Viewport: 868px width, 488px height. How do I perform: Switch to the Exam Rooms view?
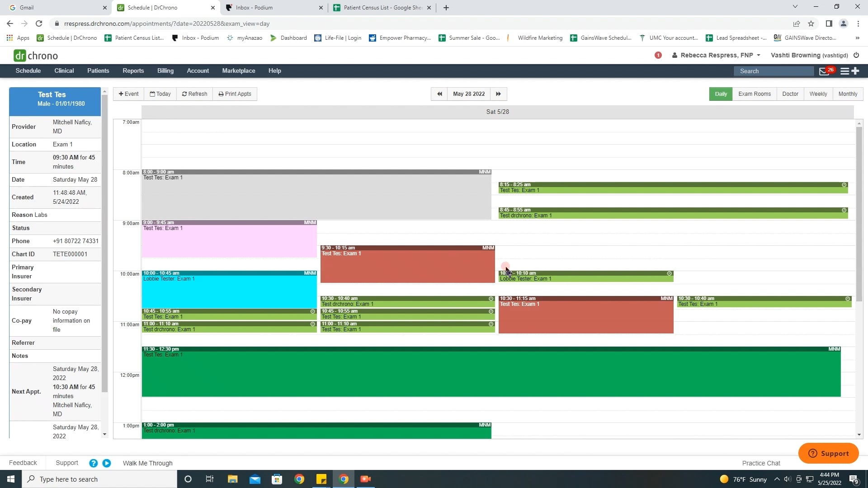pyautogui.click(x=755, y=94)
